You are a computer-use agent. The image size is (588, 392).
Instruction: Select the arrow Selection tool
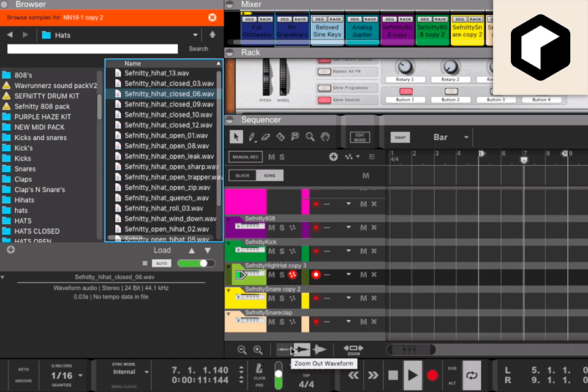click(236, 137)
